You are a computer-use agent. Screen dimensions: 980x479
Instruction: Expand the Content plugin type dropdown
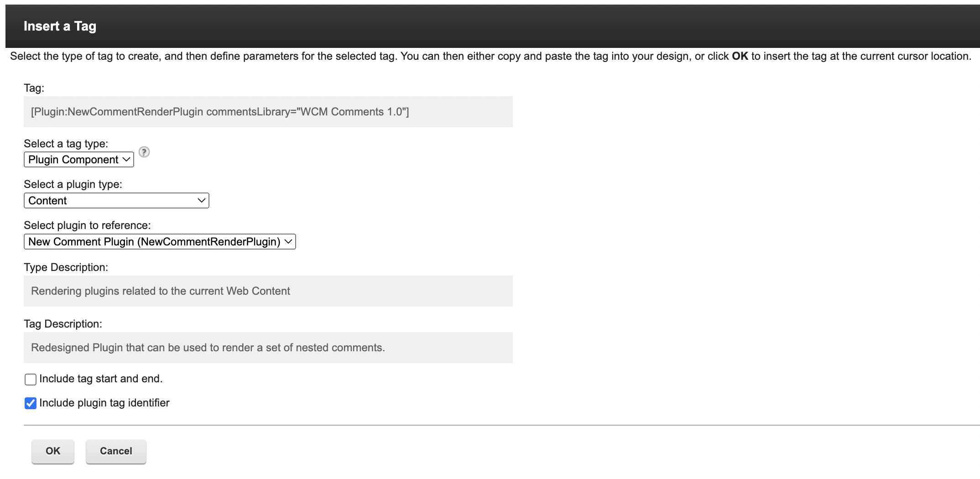click(x=116, y=201)
